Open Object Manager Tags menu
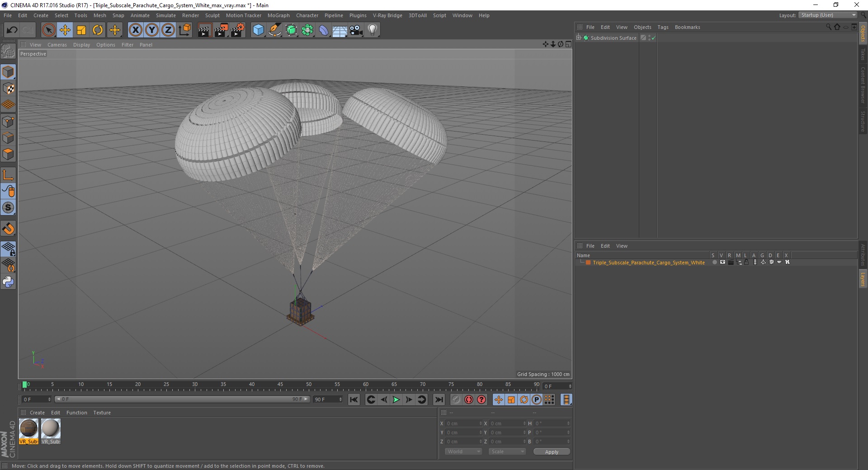This screenshot has width=868, height=470. pyautogui.click(x=663, y=27)
